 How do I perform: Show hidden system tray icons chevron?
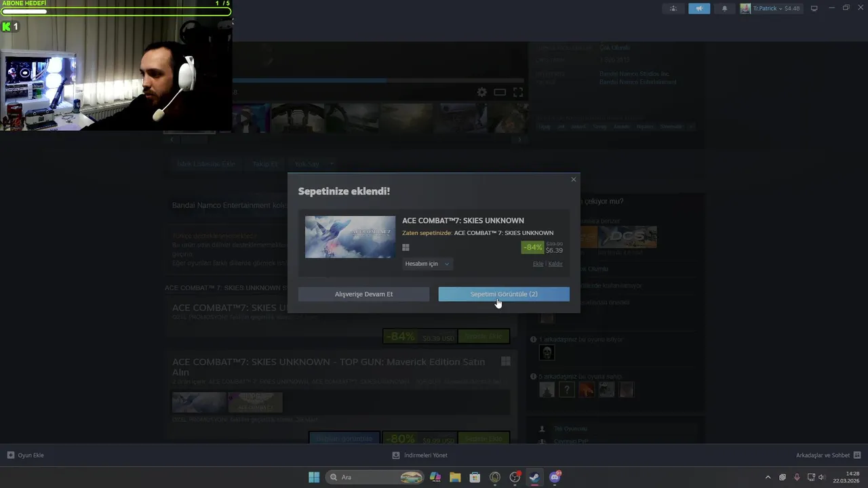[768, 477]
